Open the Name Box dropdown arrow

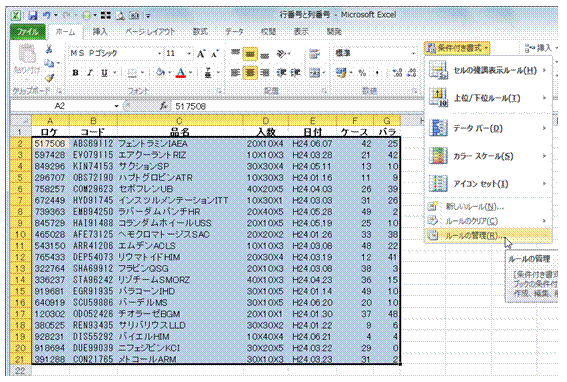116,106
